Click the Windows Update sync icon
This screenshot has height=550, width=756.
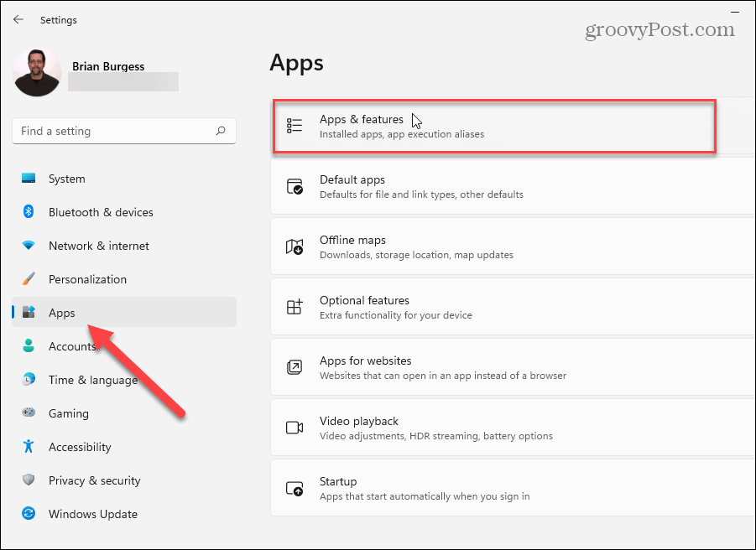[29, 514]
